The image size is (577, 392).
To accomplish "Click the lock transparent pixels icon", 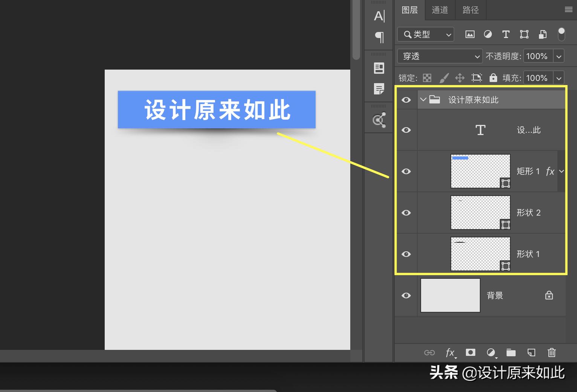I will [427, 78].
